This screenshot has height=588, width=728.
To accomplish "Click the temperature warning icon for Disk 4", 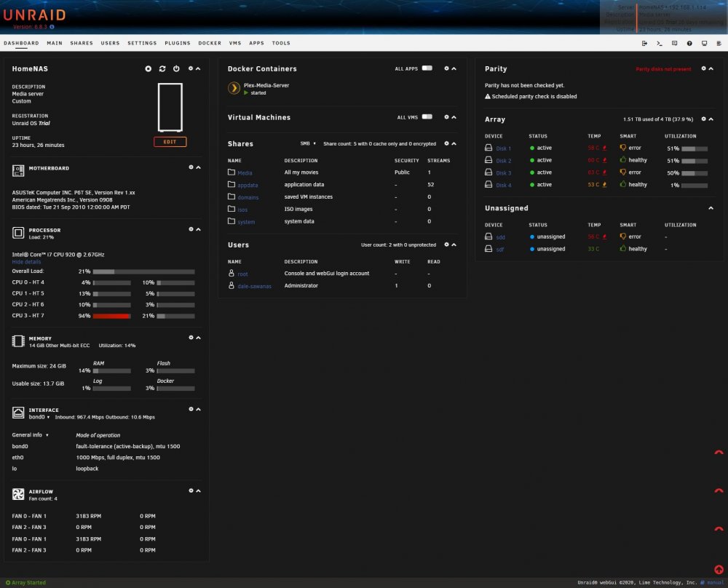I will coord(604,184).
